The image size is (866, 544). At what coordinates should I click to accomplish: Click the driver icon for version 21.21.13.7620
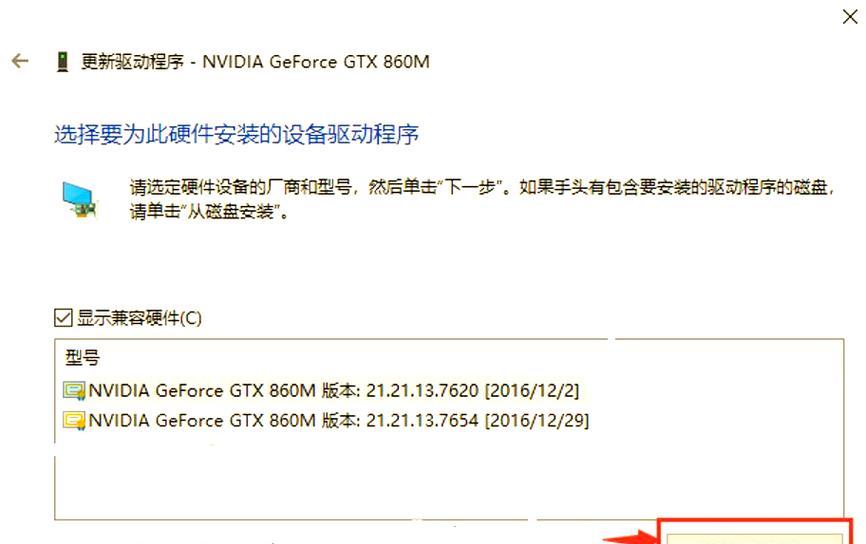74,391
